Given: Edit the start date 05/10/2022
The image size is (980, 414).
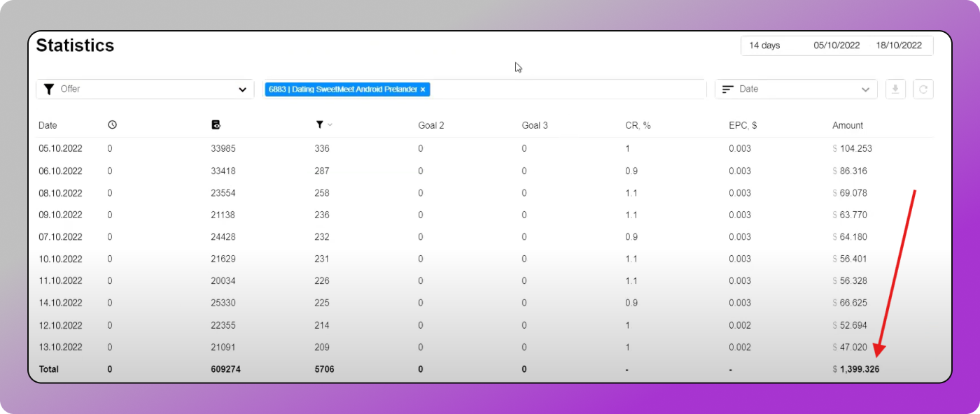Looking at the screenshot, I should [x=836, y=45].
